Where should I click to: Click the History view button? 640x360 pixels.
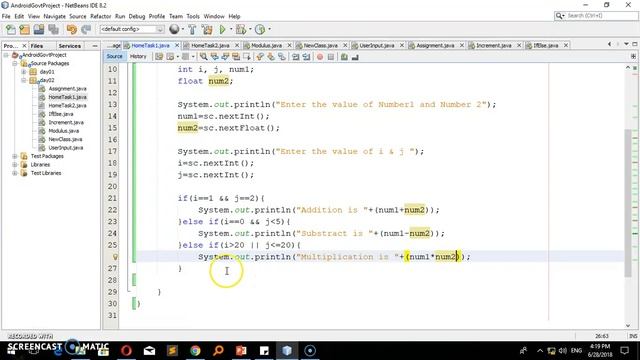tap(138, 57)
